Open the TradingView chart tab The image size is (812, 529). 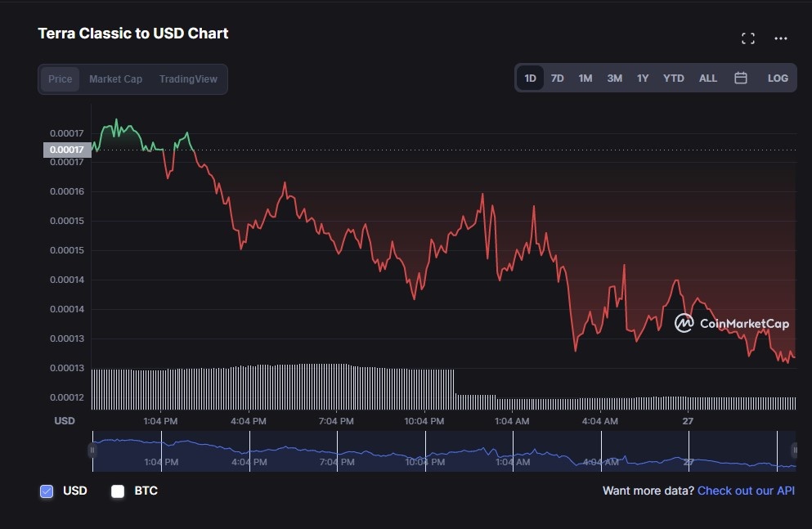click(x=189, y=78)
